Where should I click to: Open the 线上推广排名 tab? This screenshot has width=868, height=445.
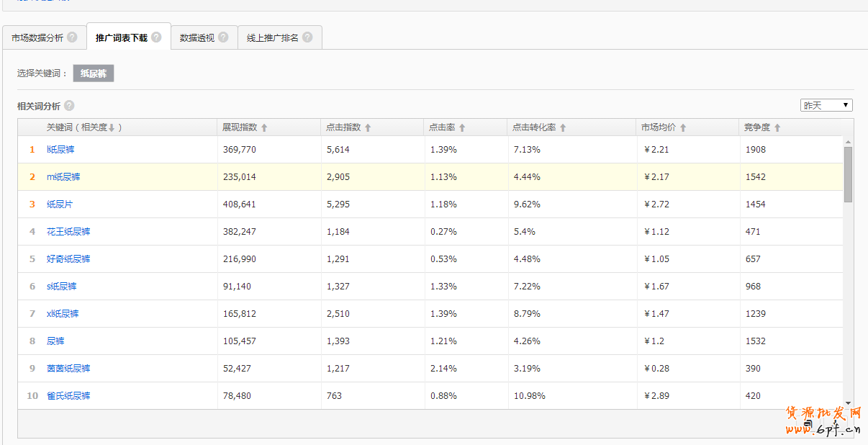[x=272, y=37]
